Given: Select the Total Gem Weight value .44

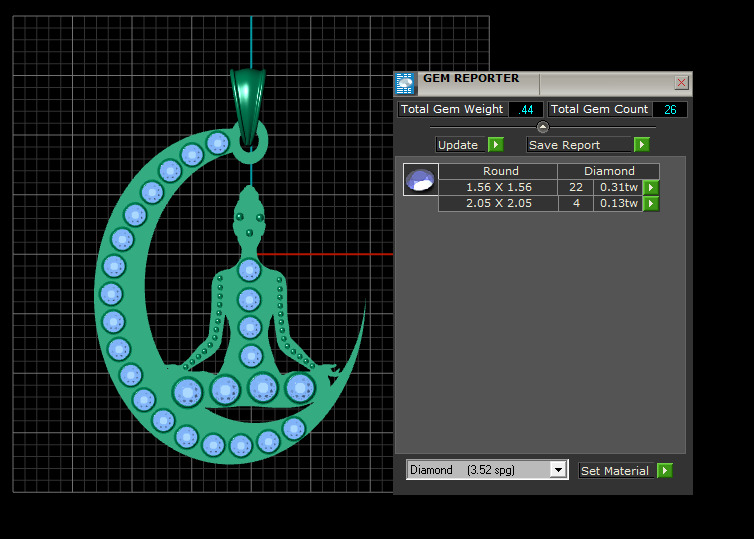Looking at the screenshot, I should pos(526,110).
